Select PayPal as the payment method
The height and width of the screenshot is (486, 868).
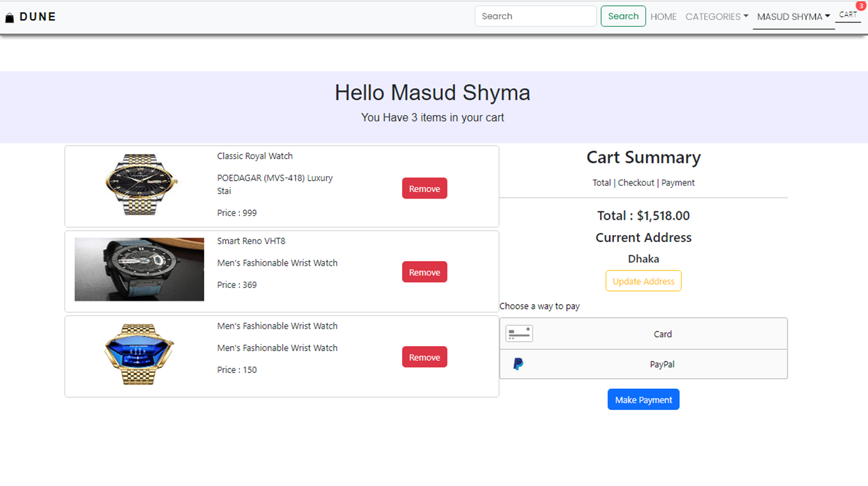coord(662,364)
